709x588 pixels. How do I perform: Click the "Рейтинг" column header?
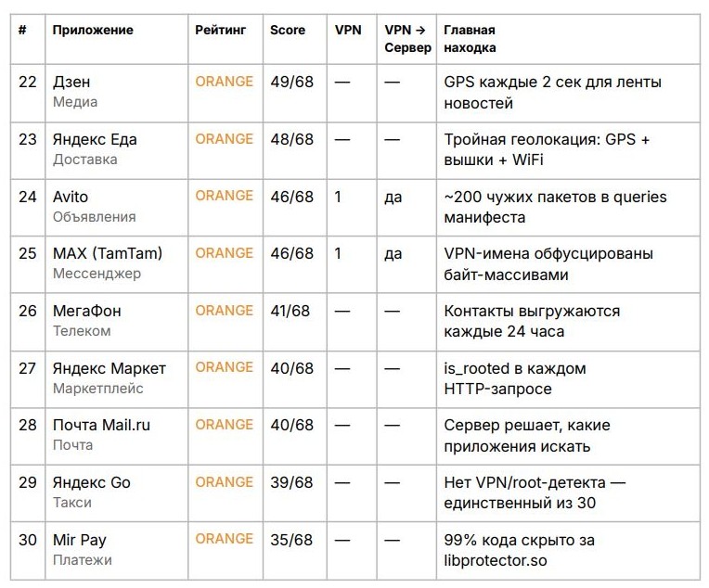(221, 30)
